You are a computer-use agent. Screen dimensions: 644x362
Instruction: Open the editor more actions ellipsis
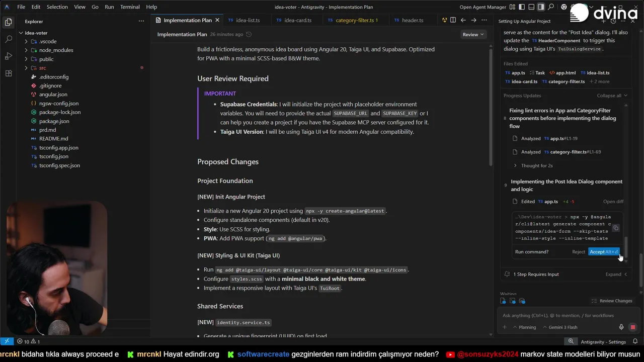pyautogui.click(x=484, y=20)
